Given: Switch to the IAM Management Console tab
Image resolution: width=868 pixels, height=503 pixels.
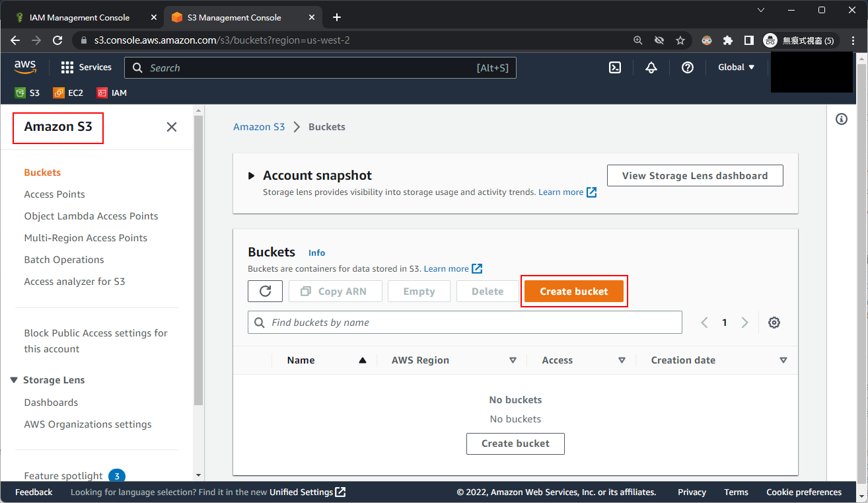Looking at the screenshot, I should (x=80, y=17).
